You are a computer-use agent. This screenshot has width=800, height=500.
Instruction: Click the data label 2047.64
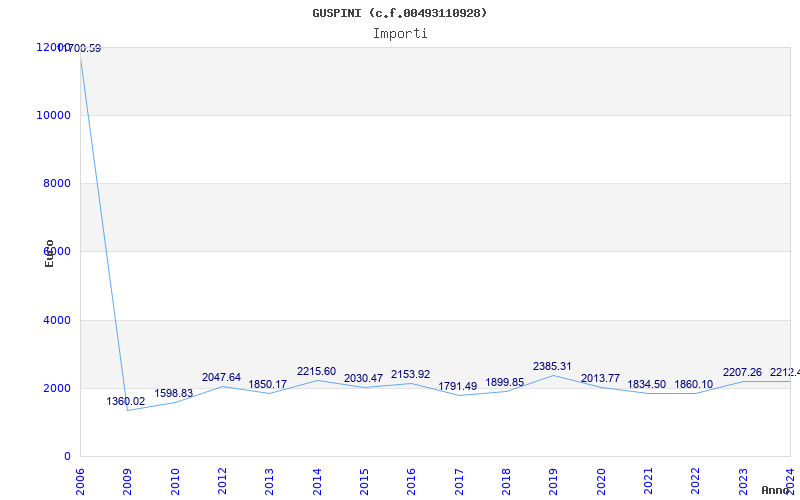[221, 378]
